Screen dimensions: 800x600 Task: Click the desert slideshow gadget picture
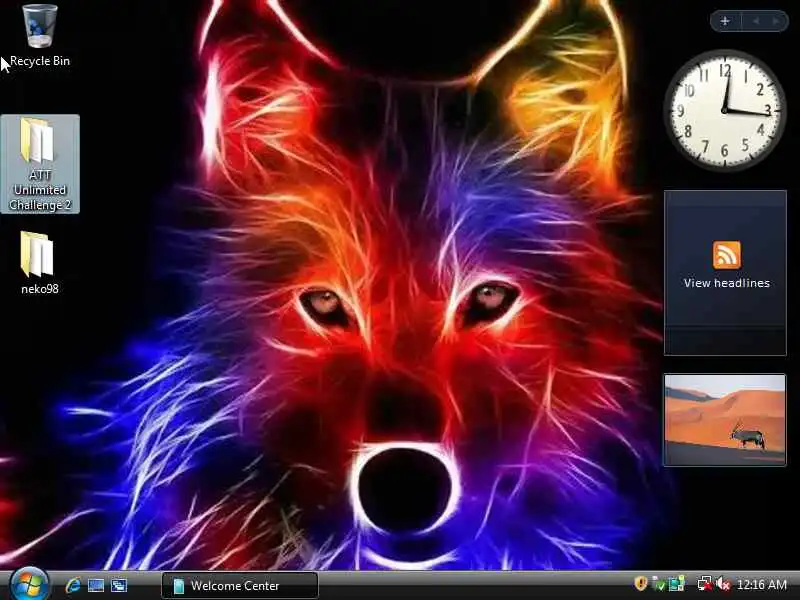click(724, 419)
